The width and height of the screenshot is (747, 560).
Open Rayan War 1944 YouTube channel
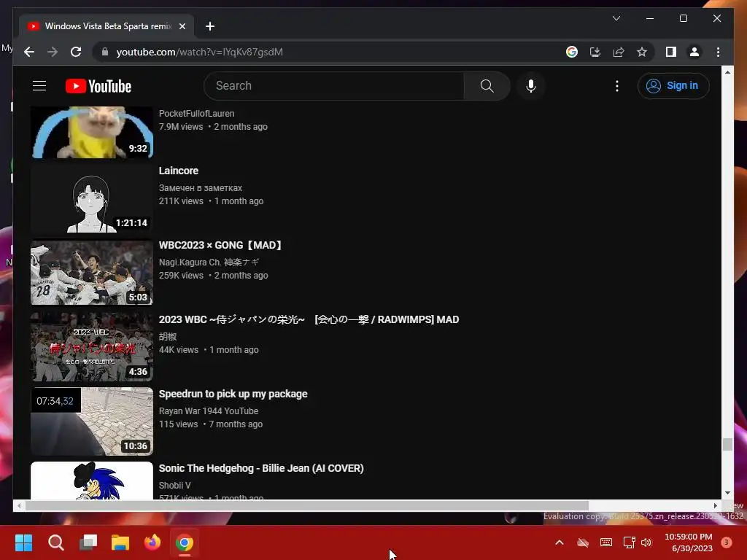tap(209, 411)
